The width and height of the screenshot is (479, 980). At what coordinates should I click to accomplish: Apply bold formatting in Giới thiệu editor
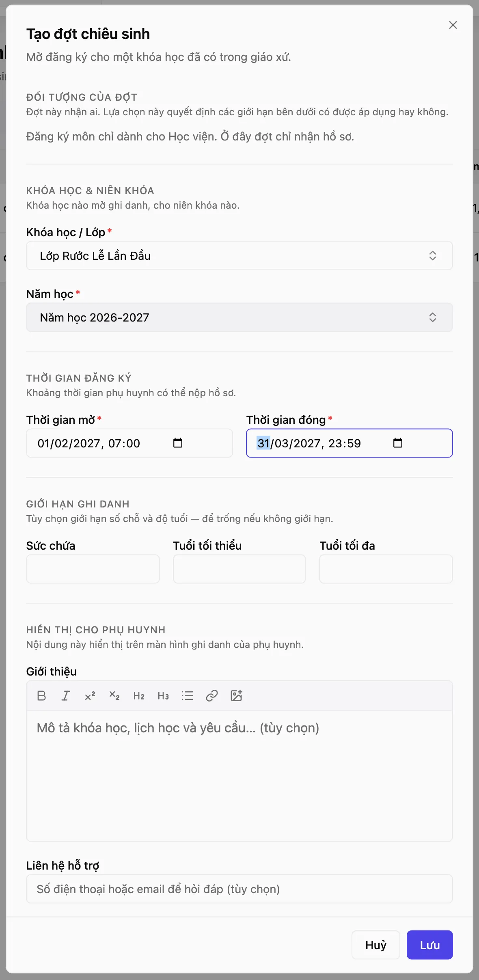[41, 696]
